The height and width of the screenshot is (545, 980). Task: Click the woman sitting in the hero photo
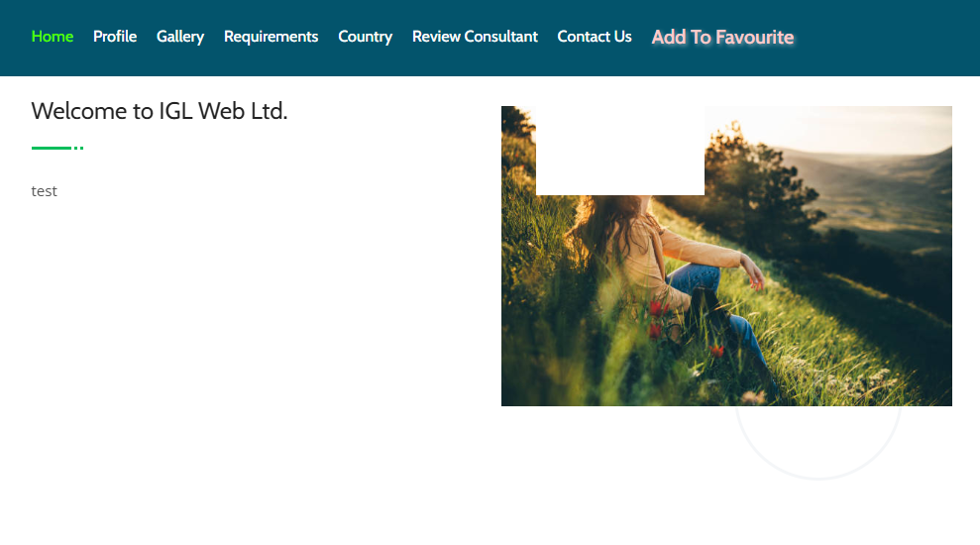(663, 263)
